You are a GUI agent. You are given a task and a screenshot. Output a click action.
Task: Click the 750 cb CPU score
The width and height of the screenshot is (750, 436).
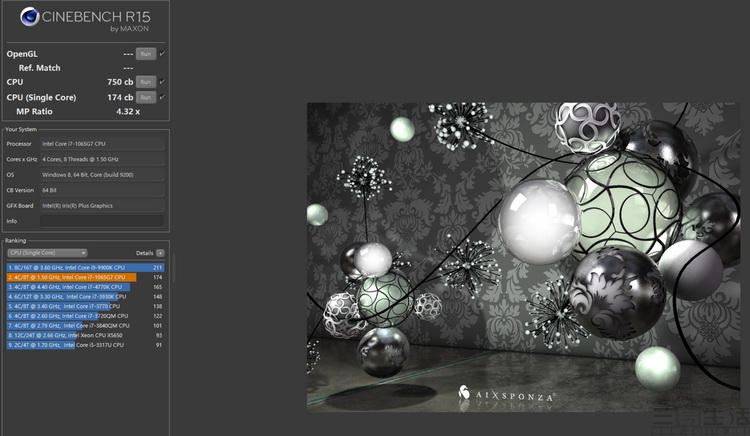pyautogui.click(x=120, y=82)
